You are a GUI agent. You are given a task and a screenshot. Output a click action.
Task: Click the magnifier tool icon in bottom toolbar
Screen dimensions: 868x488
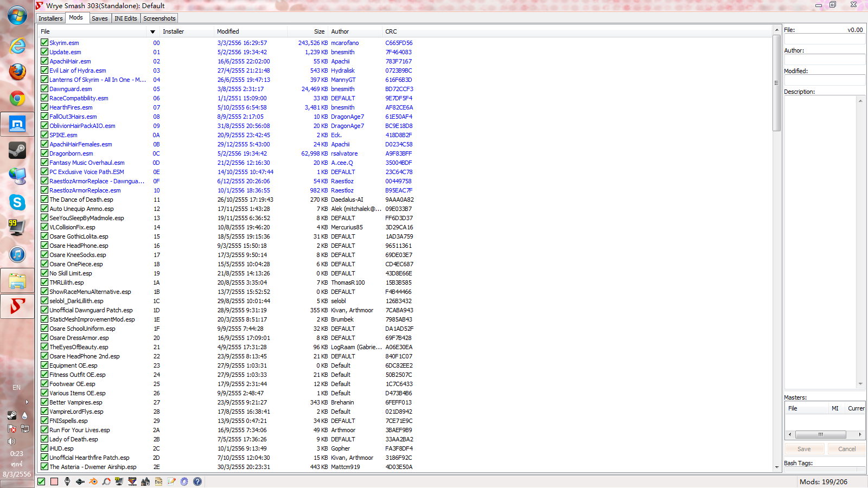click(106, 481)
